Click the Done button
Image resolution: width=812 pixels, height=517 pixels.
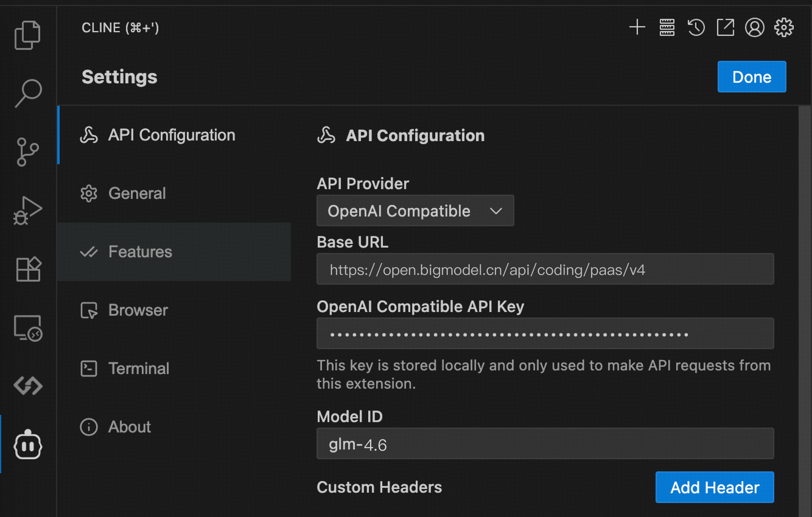click(x=751, y=77)
